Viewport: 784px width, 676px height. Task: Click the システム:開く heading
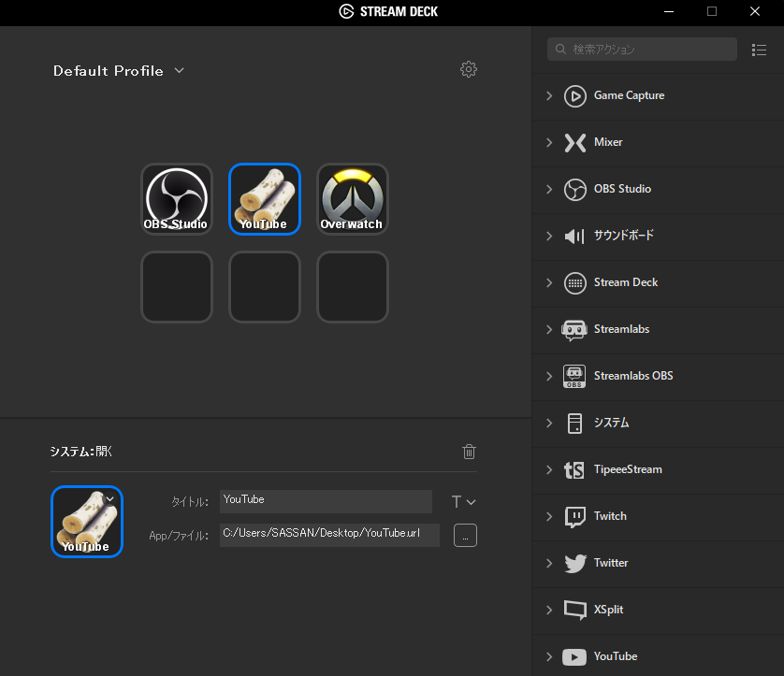(81, 452)
